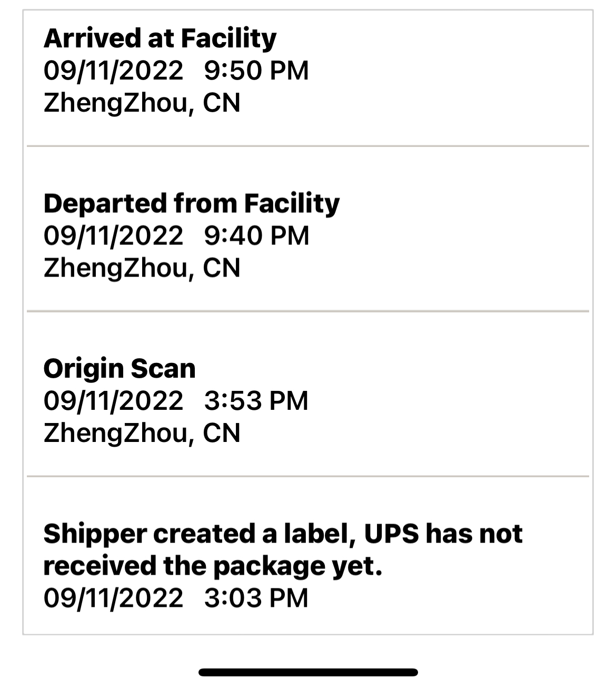Tap the 3:03 PM label creation time

(x=256, y=598)
